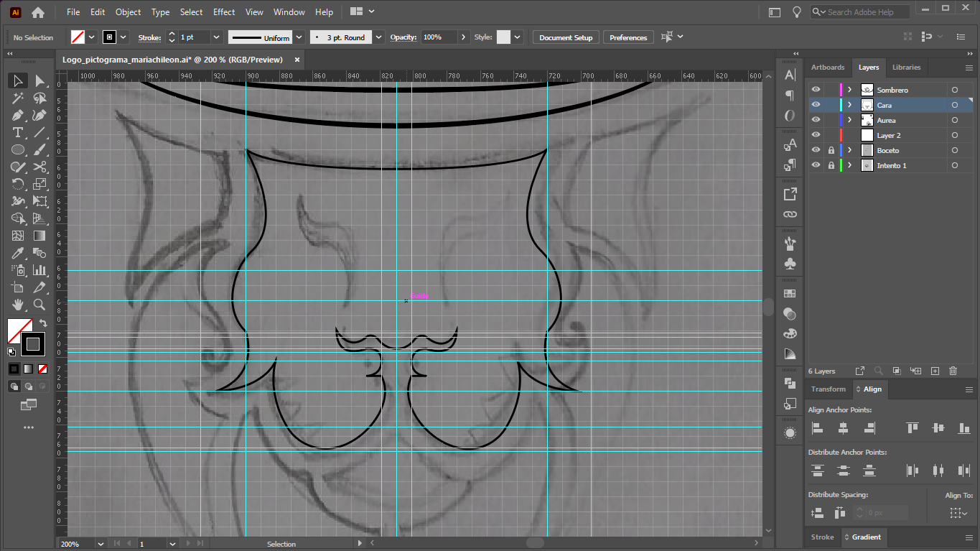The width and height of the screenshot is (980, 551).
Task: Click the Stroke label link
Action: 149,37
